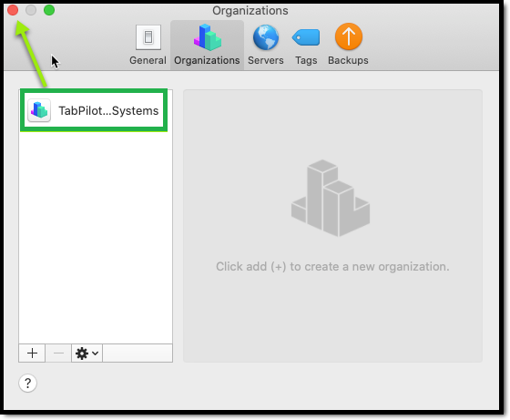This screenshot has height=420, width=510.
Task: Select the TabPilot...Systems organization entry
Action: pos(94,110)
